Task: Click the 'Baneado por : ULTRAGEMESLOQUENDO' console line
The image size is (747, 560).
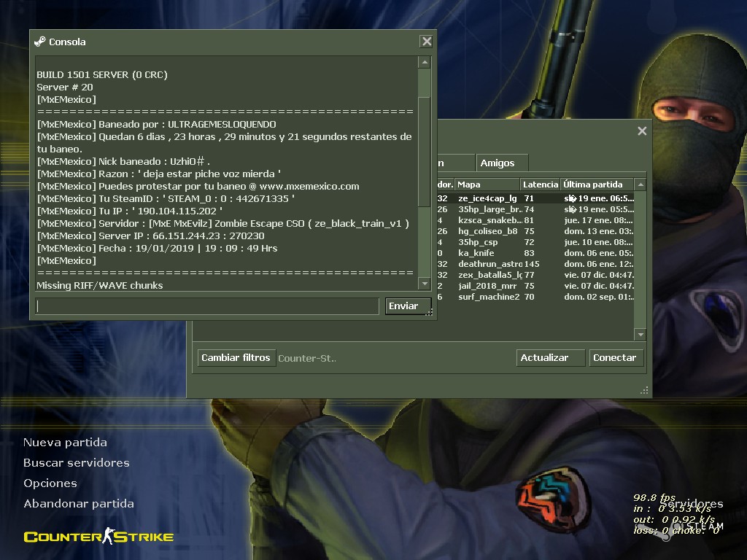Action: [x=157, y=124]
